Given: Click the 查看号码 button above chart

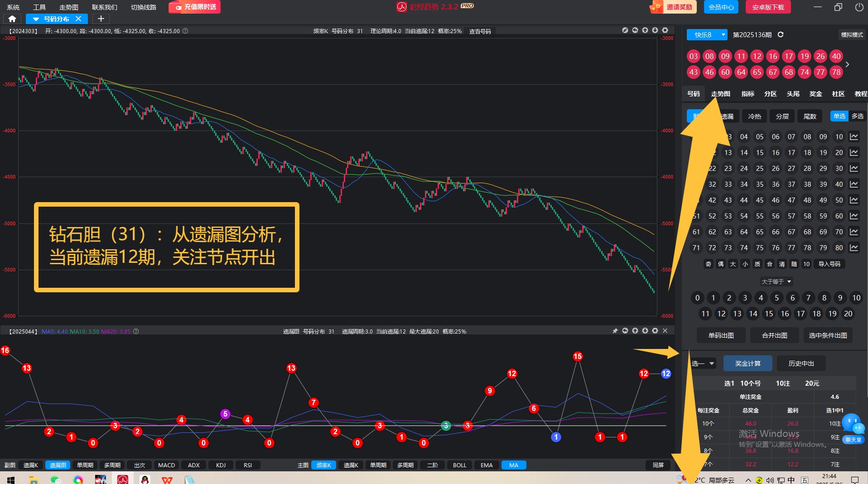Looking at the screenshot, I should pyautogui.click(x=480, y=31).
